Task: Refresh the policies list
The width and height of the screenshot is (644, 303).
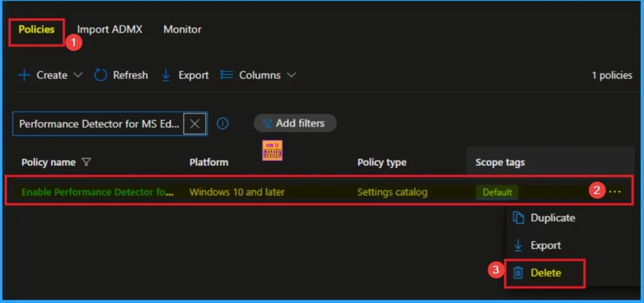Action: (x=121, y=75)
